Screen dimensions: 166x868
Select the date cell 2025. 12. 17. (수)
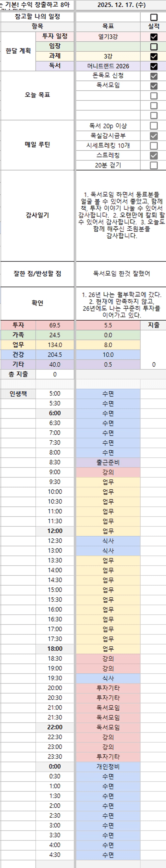click(121, 5)
